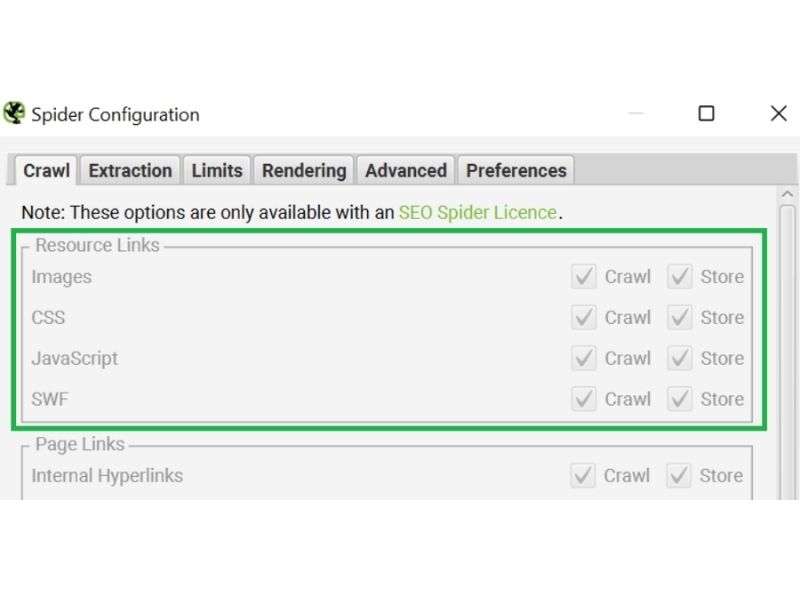Follow the SEO Spider Licence link
The height and width of the screenshot is (600, 800).
pos(478,212)
